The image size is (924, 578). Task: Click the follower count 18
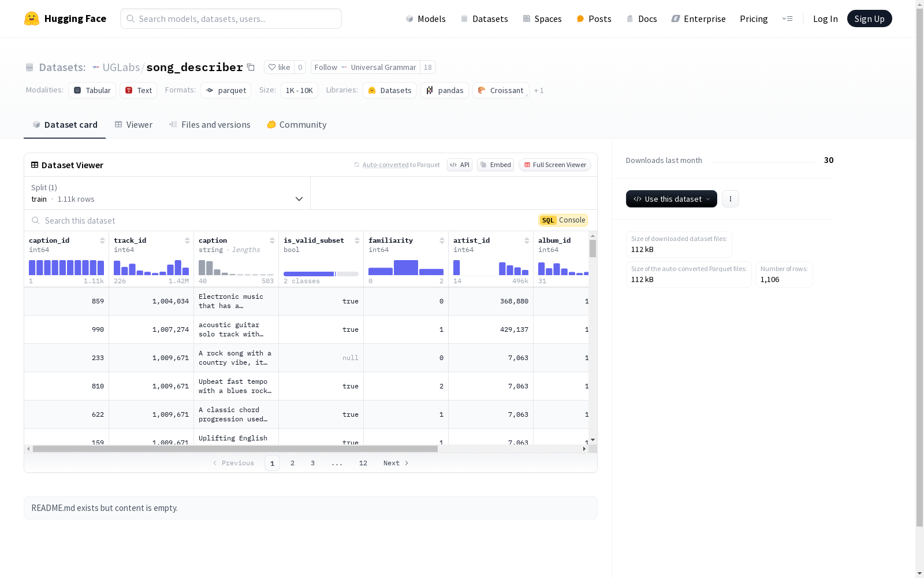428,67
